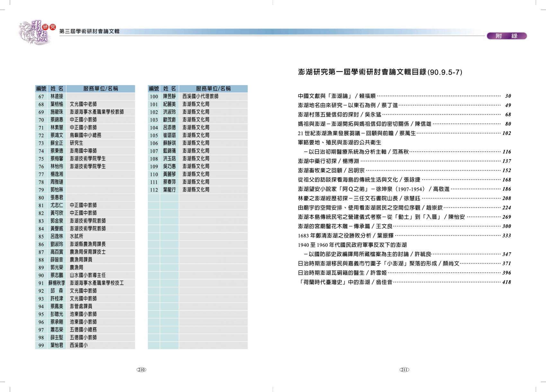Click the 澎湖研究 logo in the header

tap(37, 31)
